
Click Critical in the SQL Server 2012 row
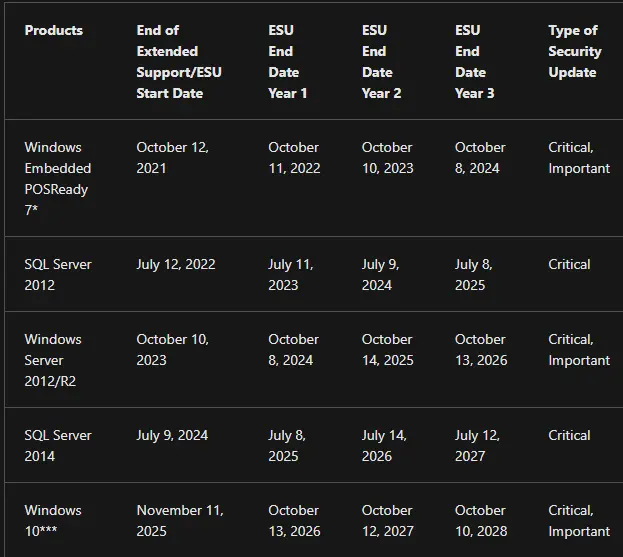(x=569, y=264)
